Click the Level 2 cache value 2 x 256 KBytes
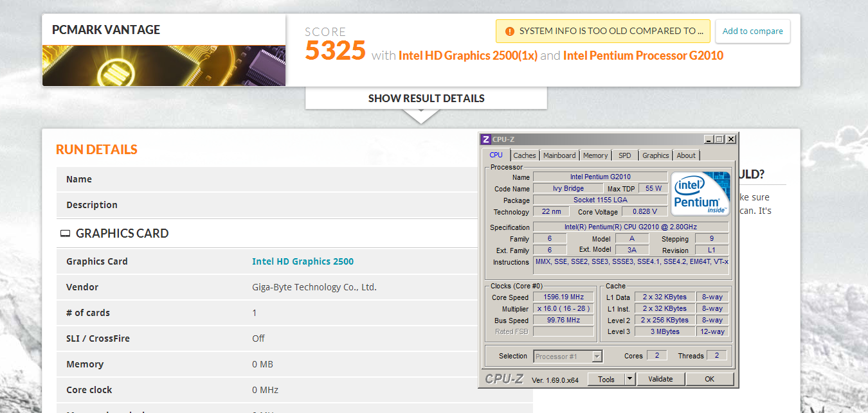This screenshot has height=413, width=868. pos(665,320)
